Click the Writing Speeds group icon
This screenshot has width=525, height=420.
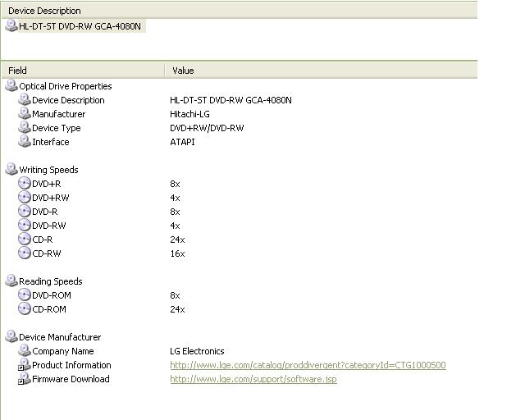tap(11, 169)
